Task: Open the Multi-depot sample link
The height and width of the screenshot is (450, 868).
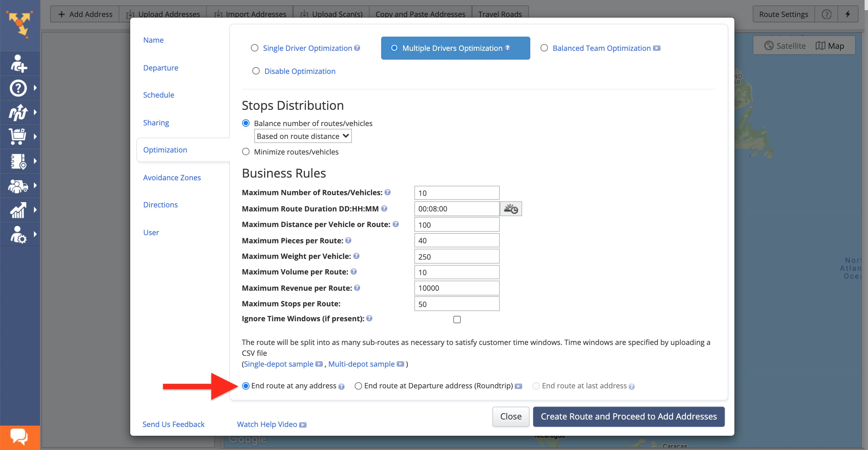Action: click(361, 364)
